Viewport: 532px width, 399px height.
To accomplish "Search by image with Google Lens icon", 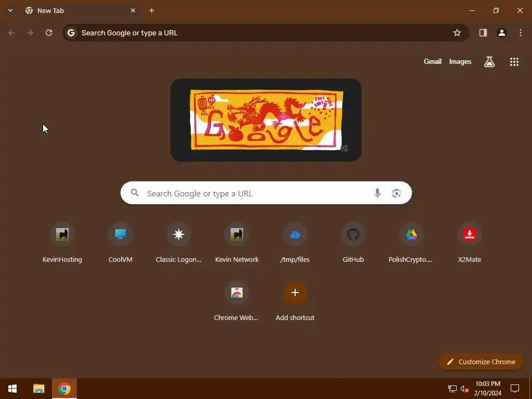I will pos(396,193).
